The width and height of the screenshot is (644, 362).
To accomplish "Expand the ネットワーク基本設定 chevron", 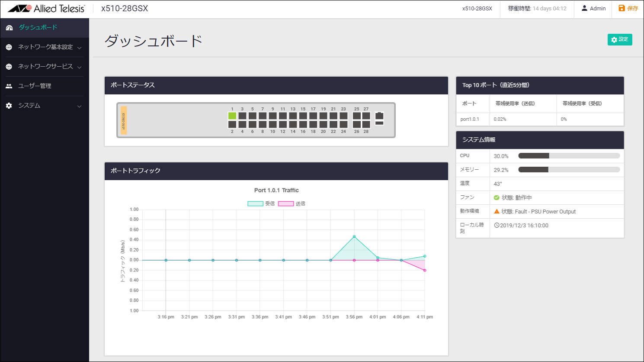I will tap(79, 48).
